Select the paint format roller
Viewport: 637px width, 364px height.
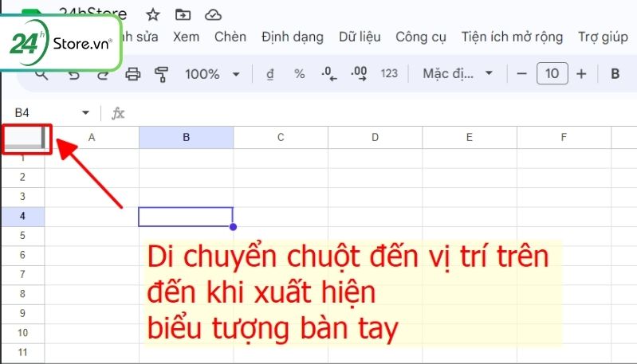(161, 74)
